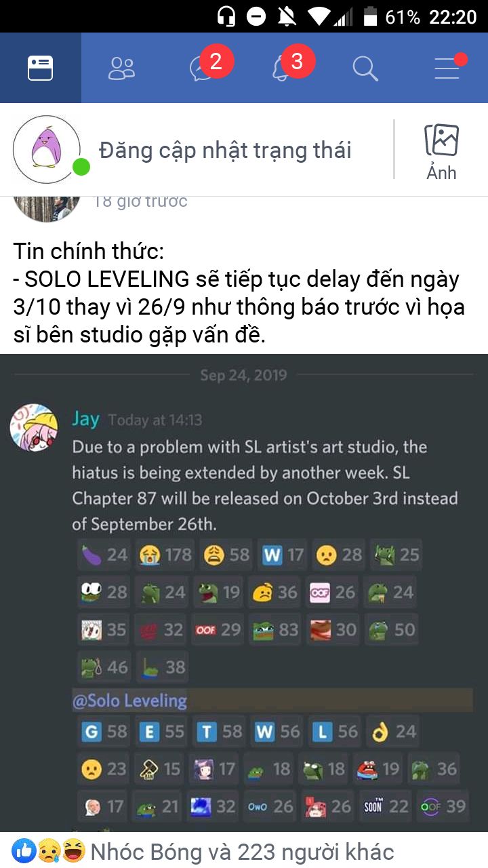Tap the Đăng cập nhật trạng thái field
Image resolution: width=488 pixels, height=868 pixels.
(225, 150)
